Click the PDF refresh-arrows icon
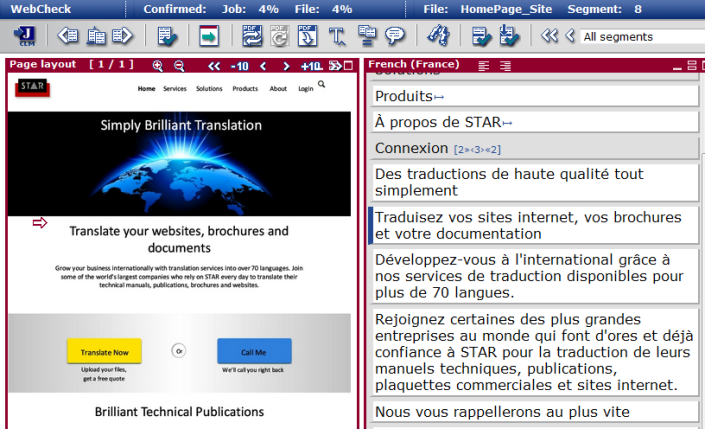Viewport: 705px width, 429px height. pyautogui.click(x=252, y=36)
